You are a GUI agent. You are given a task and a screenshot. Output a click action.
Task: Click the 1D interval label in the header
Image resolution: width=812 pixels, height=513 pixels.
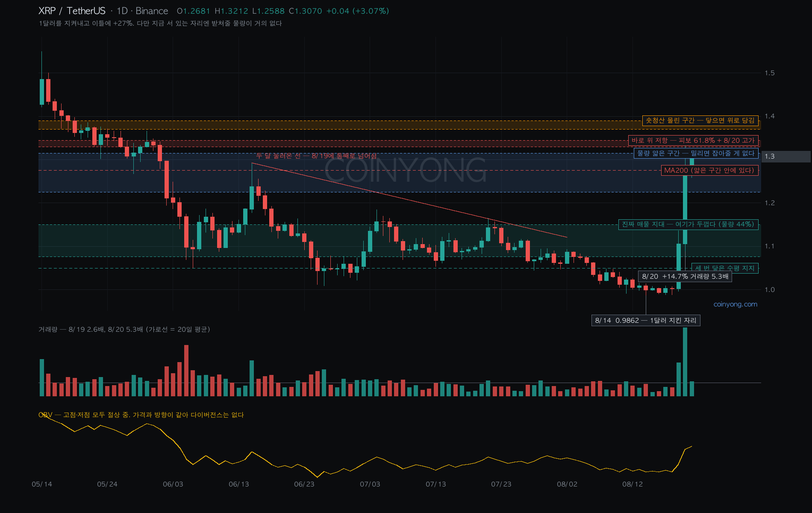(x=122, y=11)
